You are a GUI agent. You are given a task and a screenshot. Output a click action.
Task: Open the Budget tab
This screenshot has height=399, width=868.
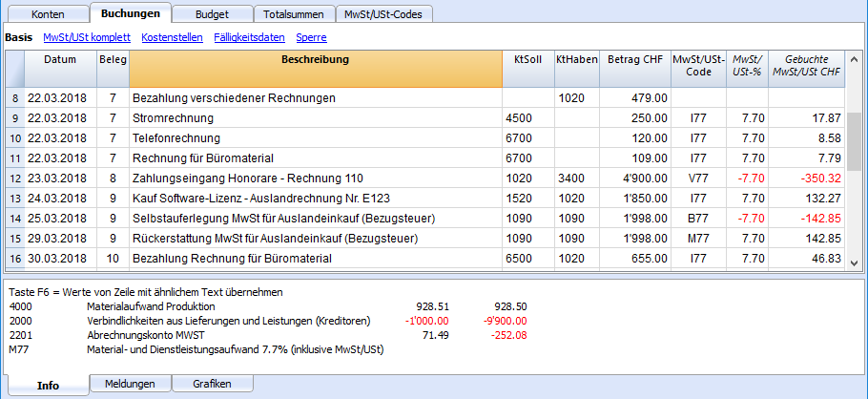[212, 14]
